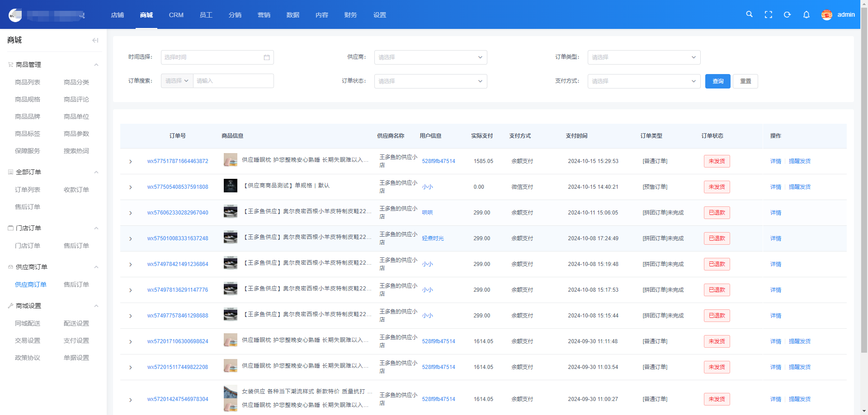Collapse the 商城设置 menu group
The image size is (868, 415).
tap(96, 306)
